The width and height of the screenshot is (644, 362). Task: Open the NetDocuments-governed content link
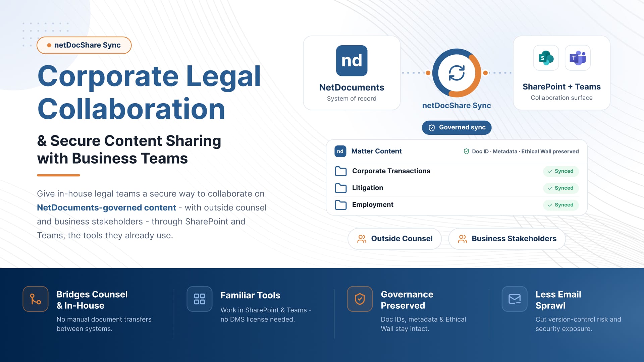click(106, 208)
